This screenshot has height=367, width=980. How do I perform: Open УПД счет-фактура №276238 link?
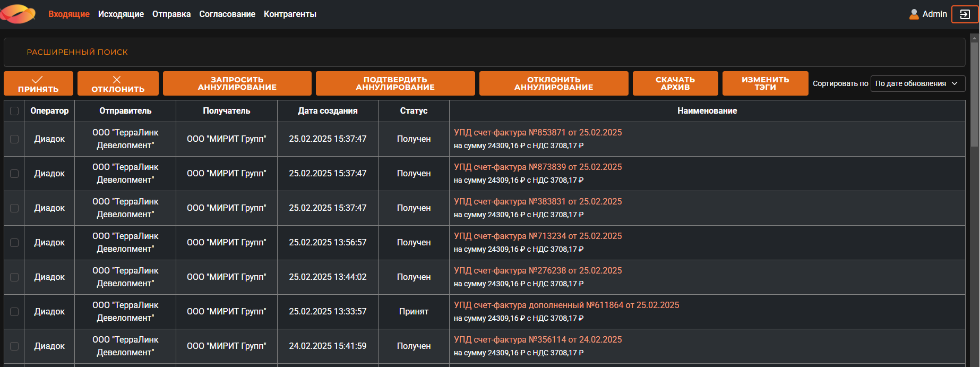point(538,270)
